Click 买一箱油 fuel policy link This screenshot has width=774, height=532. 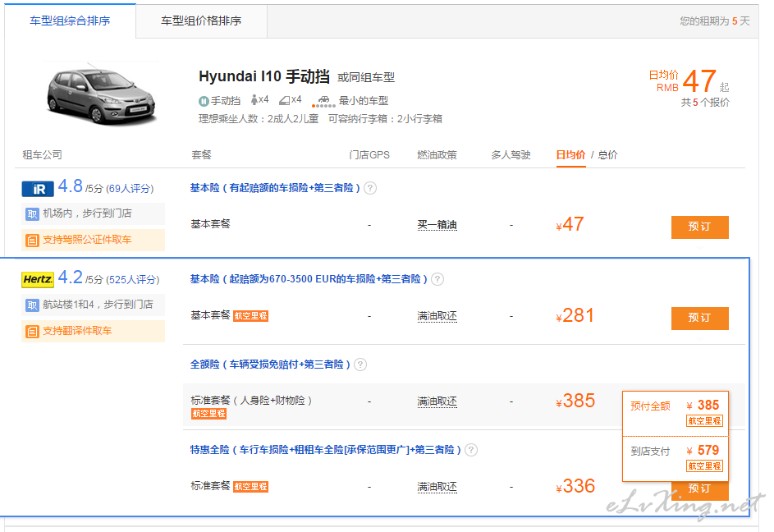437,225
